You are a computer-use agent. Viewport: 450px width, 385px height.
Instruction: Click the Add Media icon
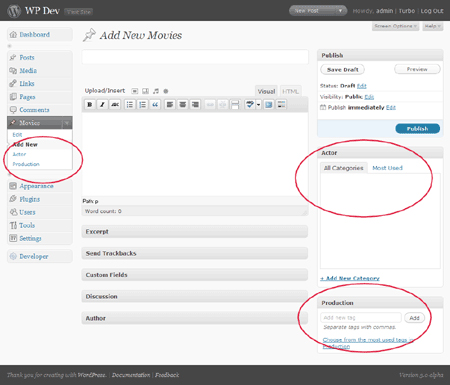166,91
